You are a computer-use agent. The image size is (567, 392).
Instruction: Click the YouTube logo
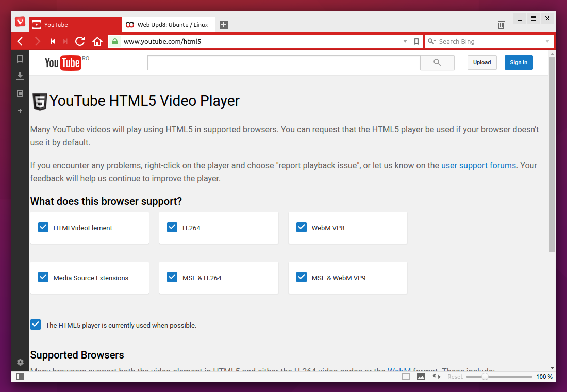63,62
